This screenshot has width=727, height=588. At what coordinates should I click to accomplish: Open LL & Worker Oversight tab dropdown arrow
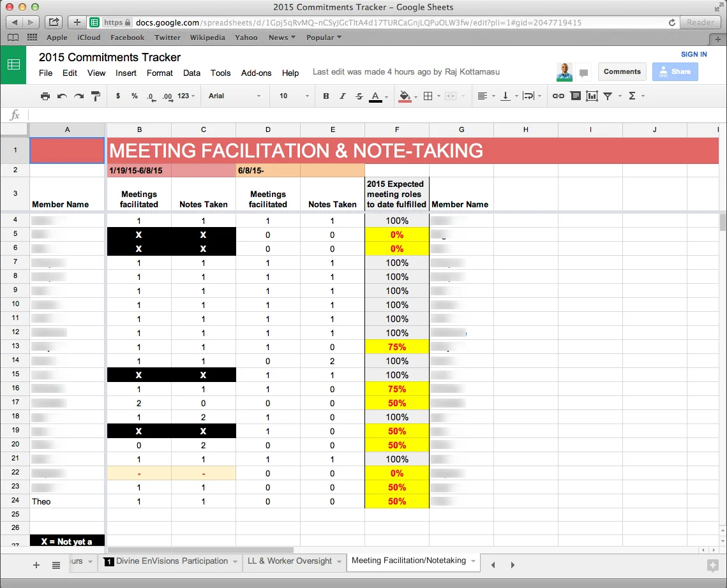pos(339,562)
